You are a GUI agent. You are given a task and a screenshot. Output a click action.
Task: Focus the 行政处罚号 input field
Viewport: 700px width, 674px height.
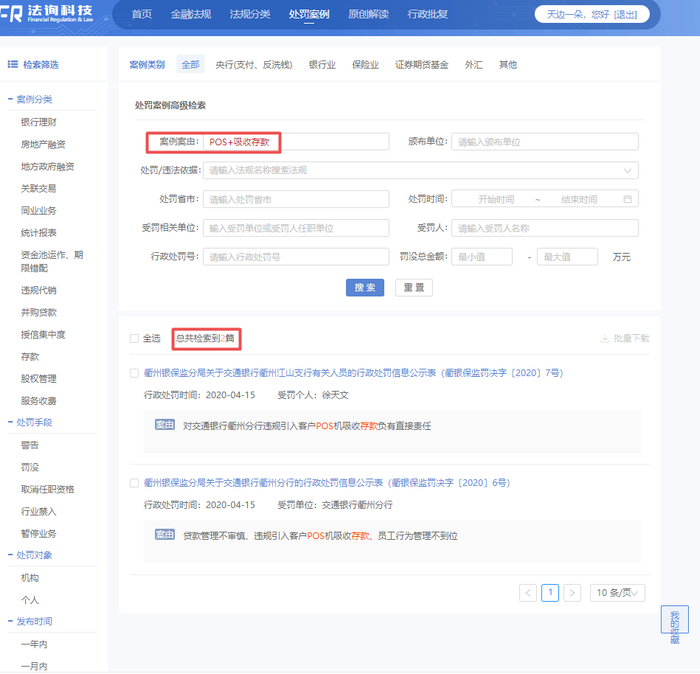(296, 257)
